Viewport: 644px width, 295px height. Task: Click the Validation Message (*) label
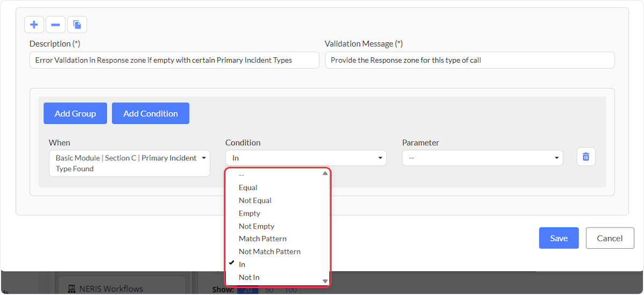[364, 43]
